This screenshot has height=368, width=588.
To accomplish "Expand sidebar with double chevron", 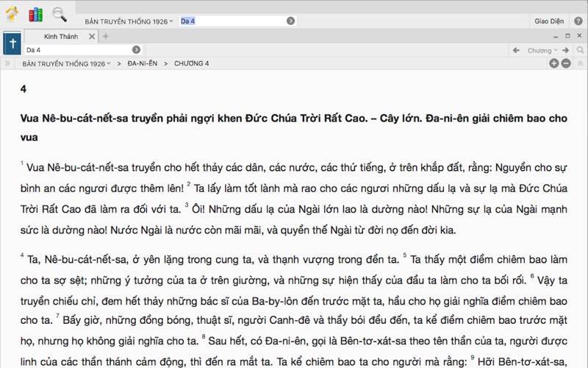I will click(7, 63).
